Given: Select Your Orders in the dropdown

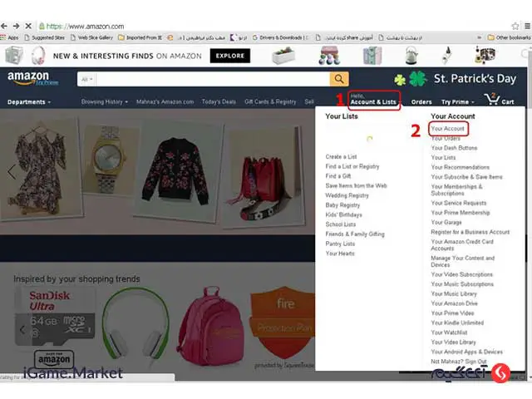Looking at the screenshot, I should pos(446,138).
